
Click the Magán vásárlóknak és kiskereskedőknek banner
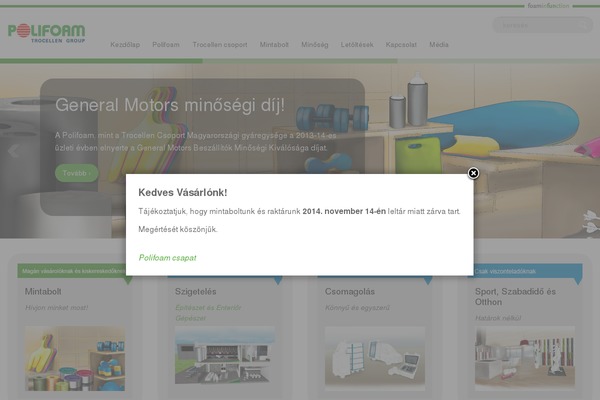pos(73,271)
